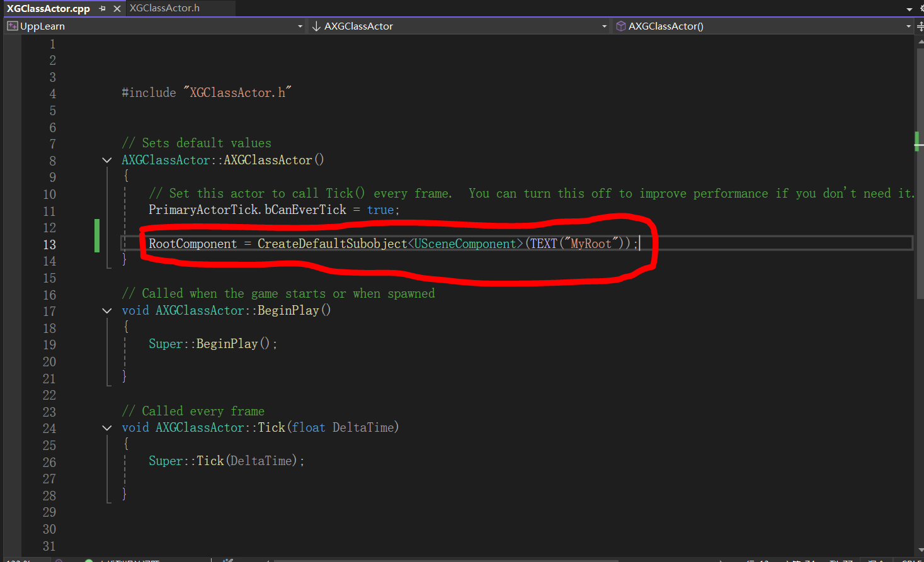Click on line number 13
924x562 pixels.
click(50, 245)
